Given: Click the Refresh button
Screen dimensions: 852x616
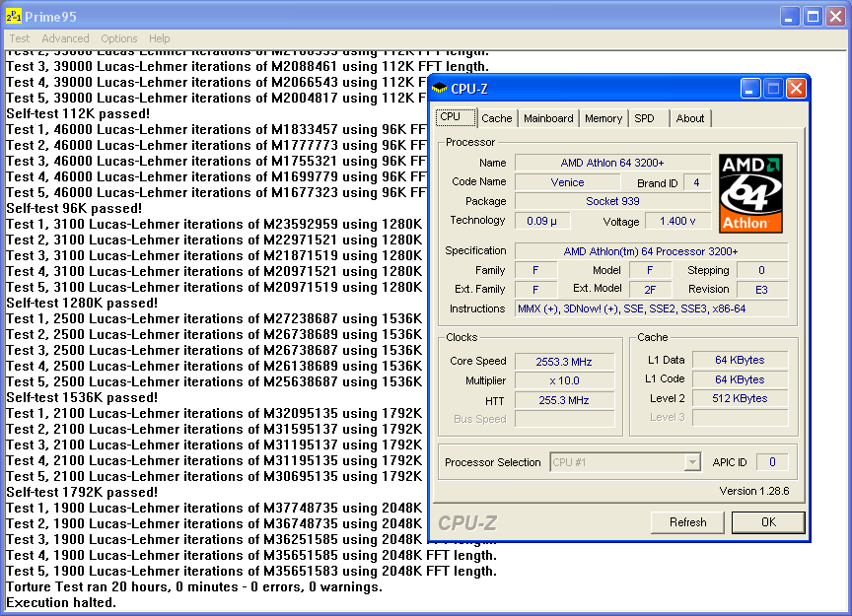Looking at the screenshot, I should 687,521.
